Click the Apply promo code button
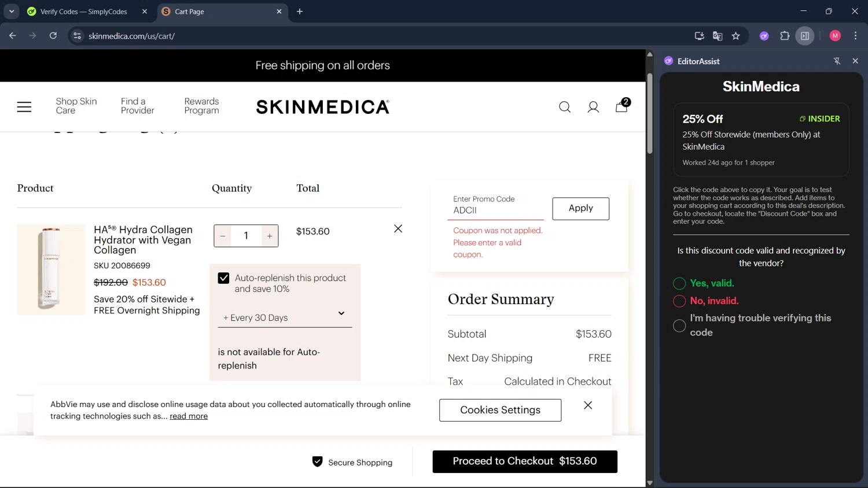Viewport: 868px width, 488px height. coord(580,209)
